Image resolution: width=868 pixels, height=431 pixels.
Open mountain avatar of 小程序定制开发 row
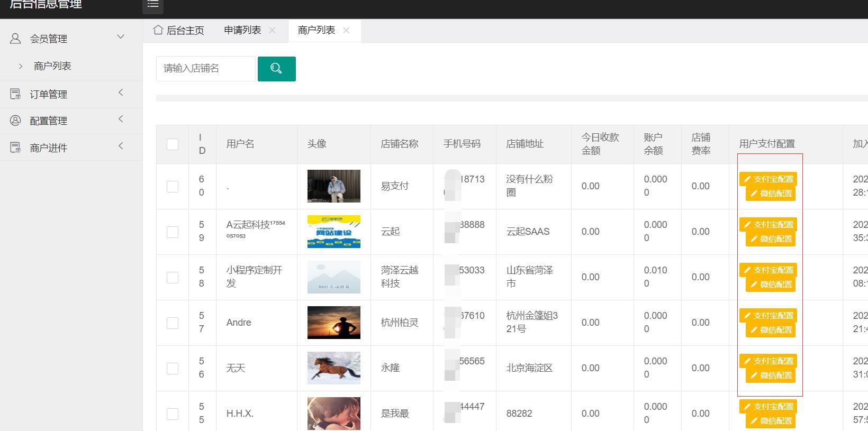[x=334, y=277]
